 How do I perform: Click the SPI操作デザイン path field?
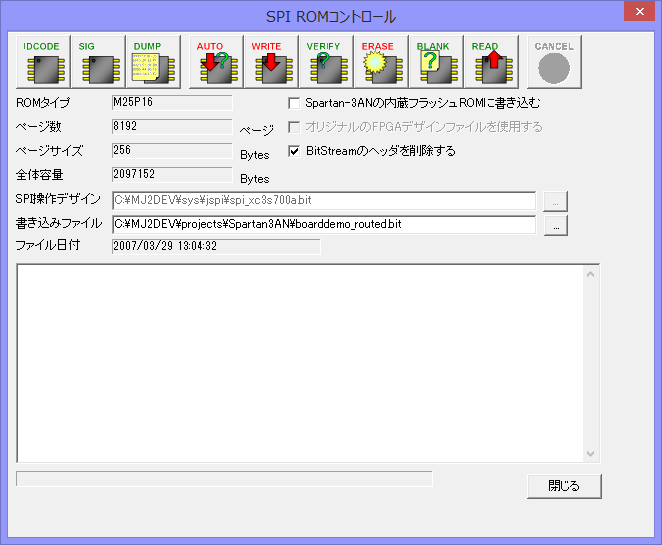click(x=323, y=201)
